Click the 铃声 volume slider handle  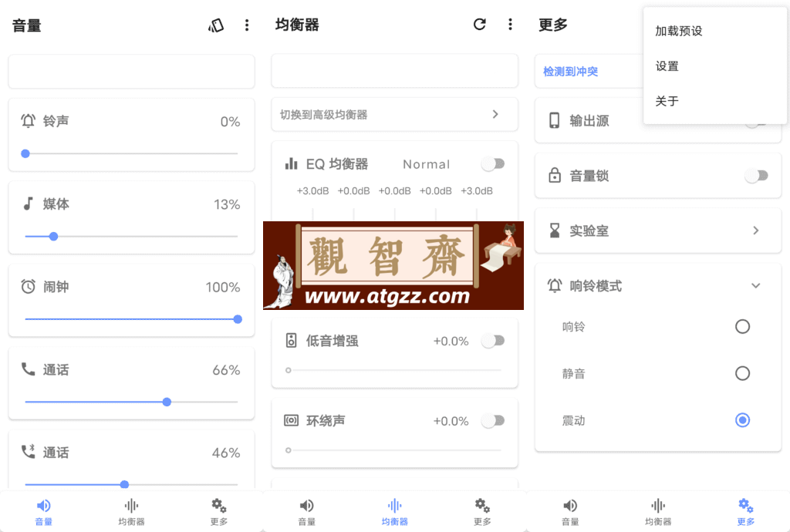point(25,153)
